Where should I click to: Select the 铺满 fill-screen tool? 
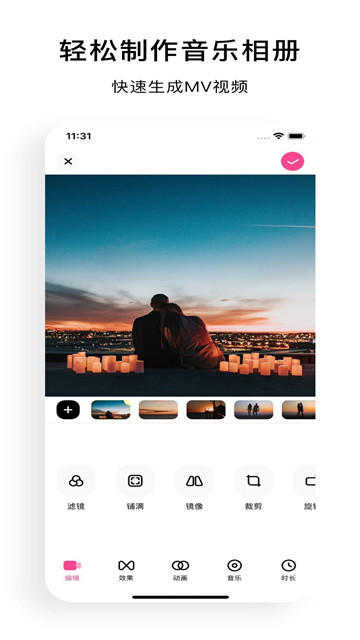point(135,488)
